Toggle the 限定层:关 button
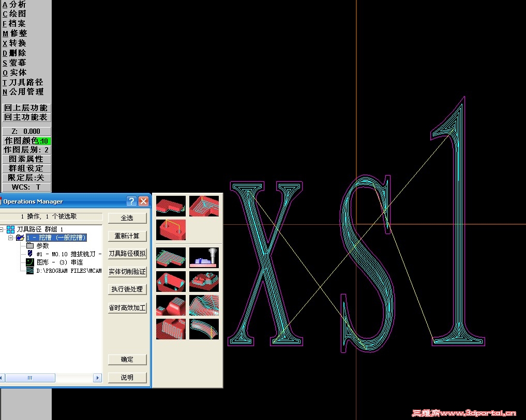This screenshot has height=420, width=526. tap(26, 178)
